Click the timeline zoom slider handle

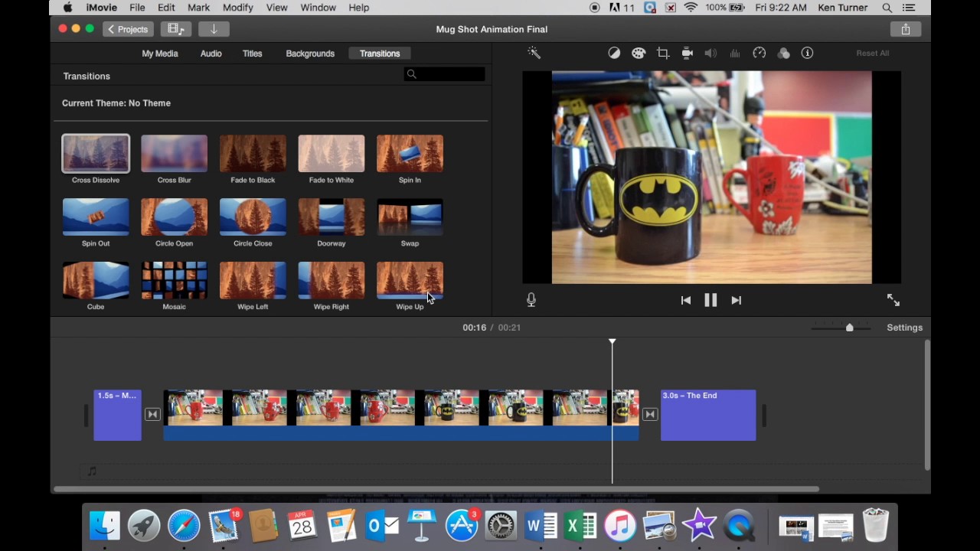point(849,328)
